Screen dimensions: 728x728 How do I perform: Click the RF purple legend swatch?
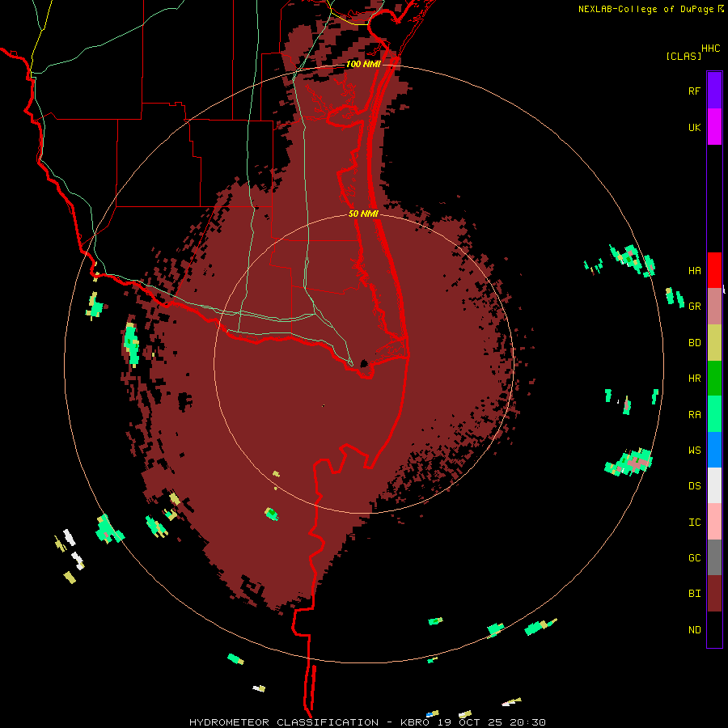coord(714,91)
